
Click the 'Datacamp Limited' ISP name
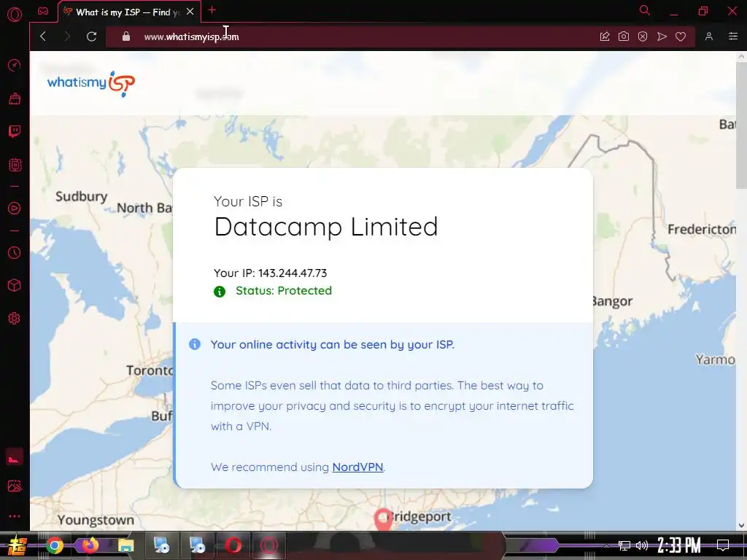click(x=326, y=227)
